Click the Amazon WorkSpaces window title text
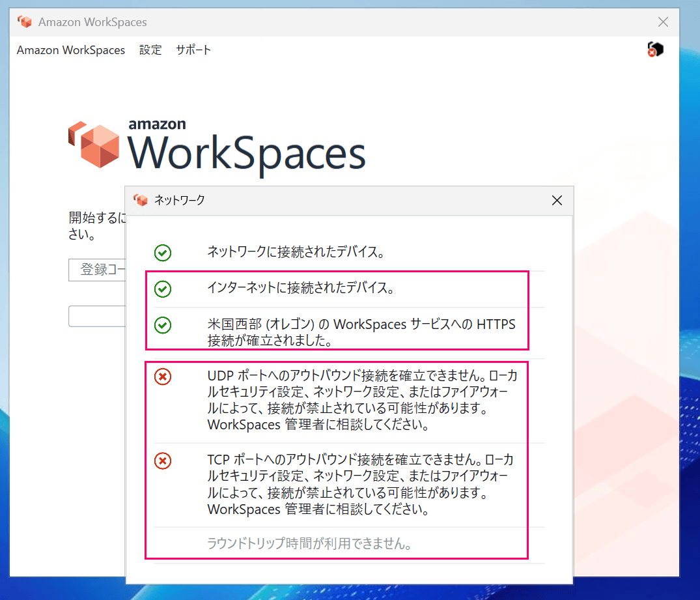Viewport: 700px width, 600px height. click(92, 22)
